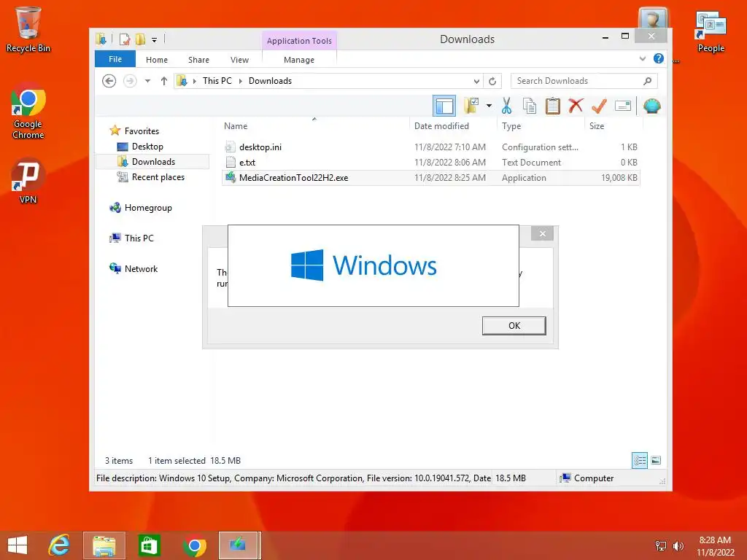Expand the chevron after This PC
This screenshot has width=747, height=560.
[x=241, y=81]
